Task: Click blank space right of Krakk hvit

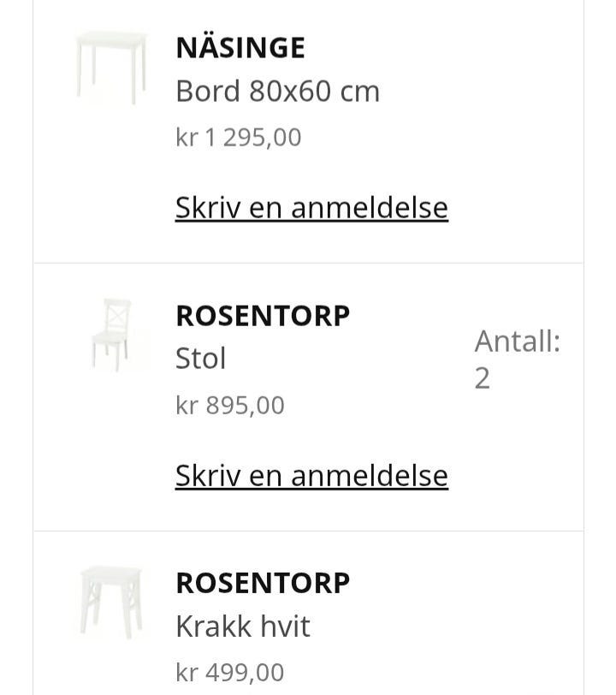Action: coord(443,626)
